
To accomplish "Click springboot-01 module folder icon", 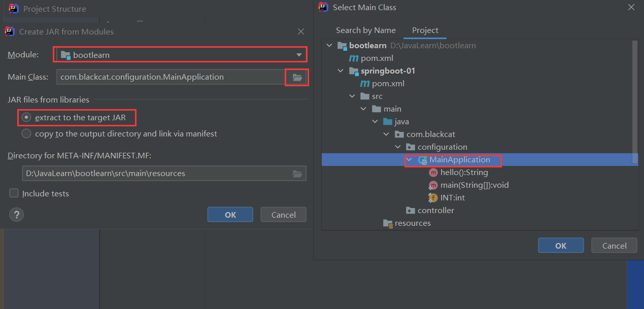I will click(354, 71).
